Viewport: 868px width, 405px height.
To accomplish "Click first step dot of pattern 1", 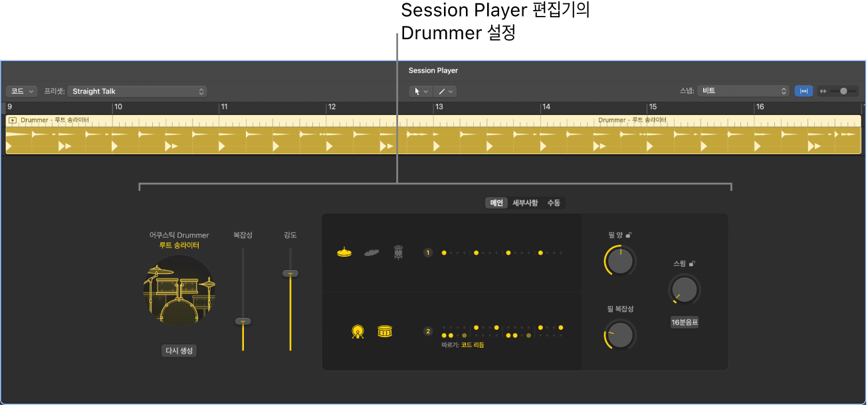I will pos(444,253).
